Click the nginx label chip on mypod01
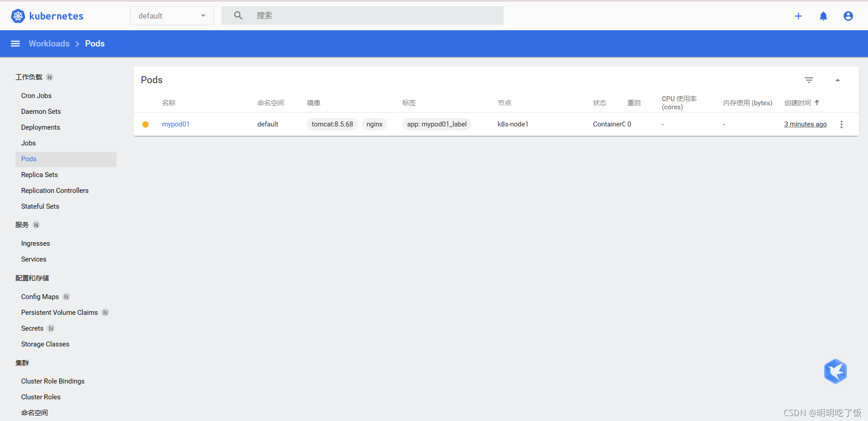Screen dimensions: 868x421 coord(374,124)
